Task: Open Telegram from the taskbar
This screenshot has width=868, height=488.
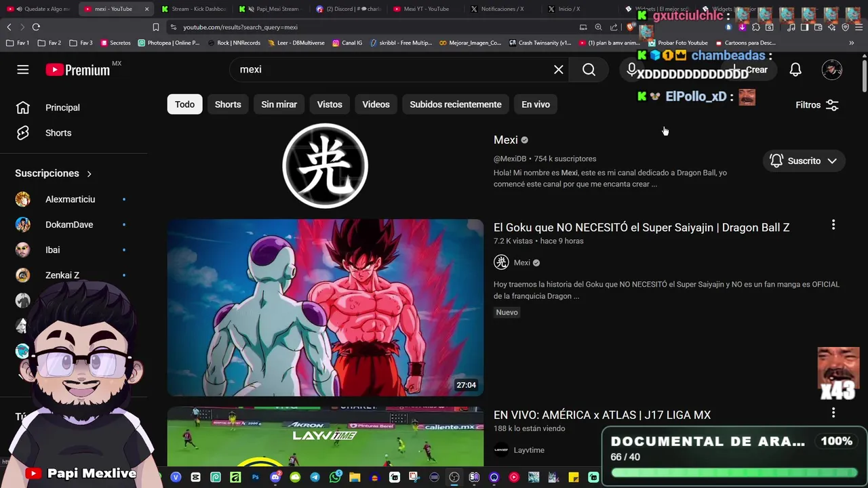Action: [315, 477]
